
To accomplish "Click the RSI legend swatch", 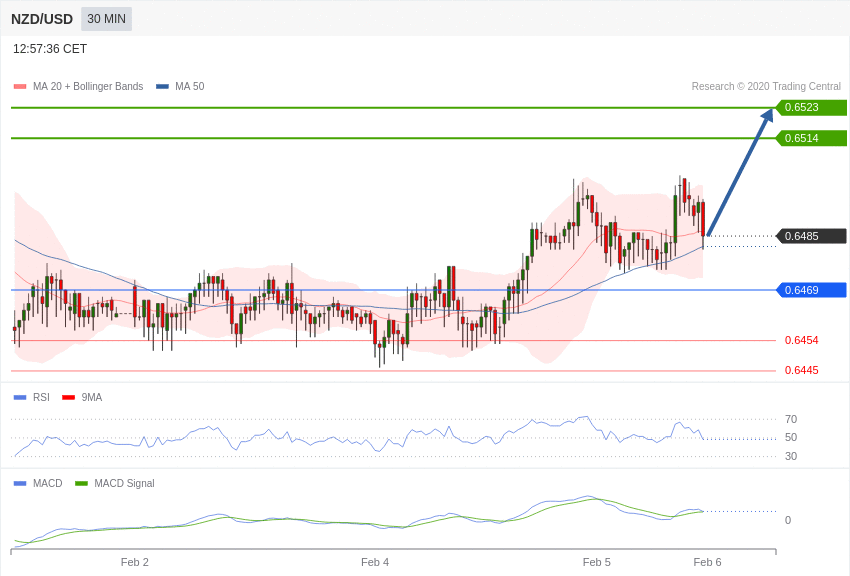I will coord(20,398).
